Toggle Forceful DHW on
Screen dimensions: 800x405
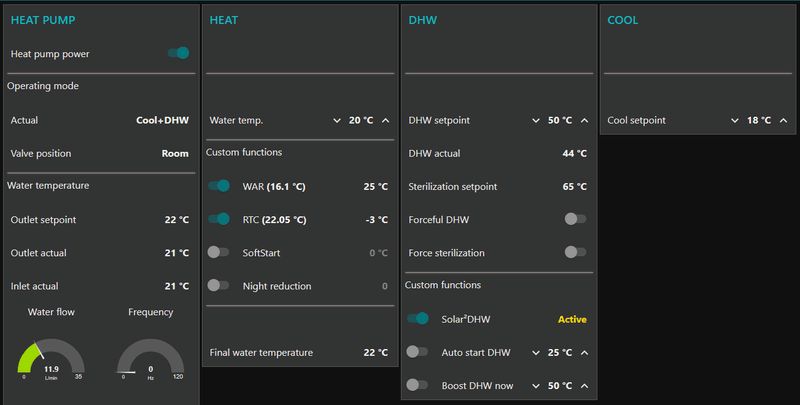pos(575,219)
